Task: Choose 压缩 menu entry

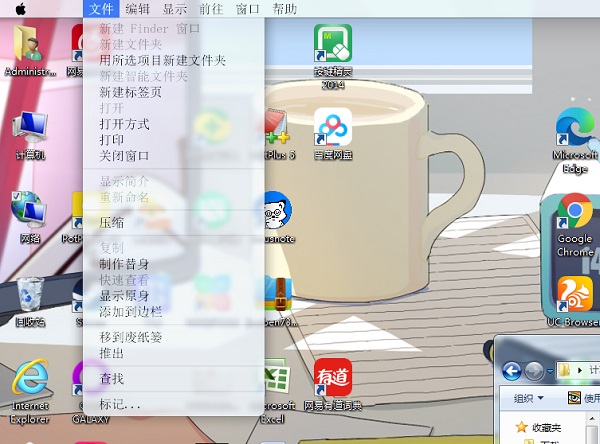Action: coord(173,222)
